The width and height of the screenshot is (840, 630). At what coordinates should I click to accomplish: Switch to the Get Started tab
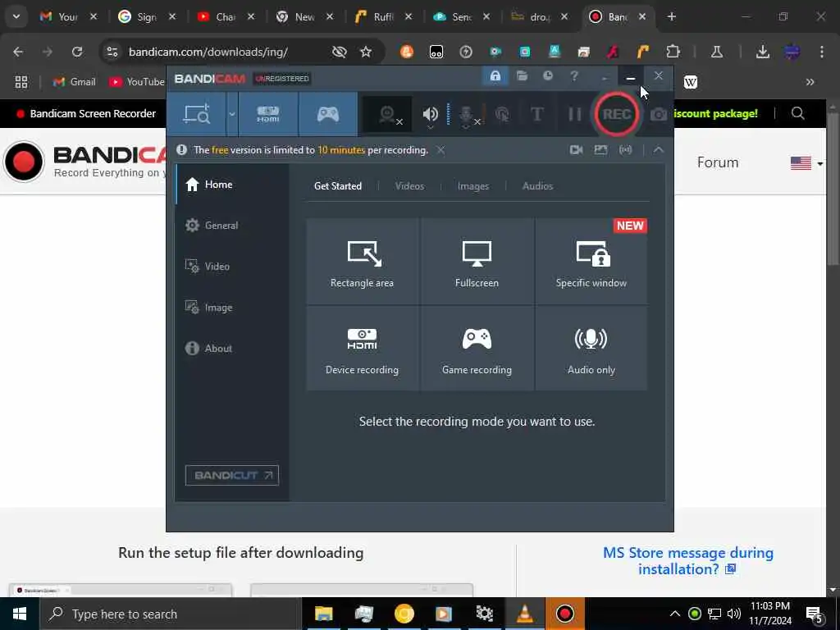pos(337,186)
